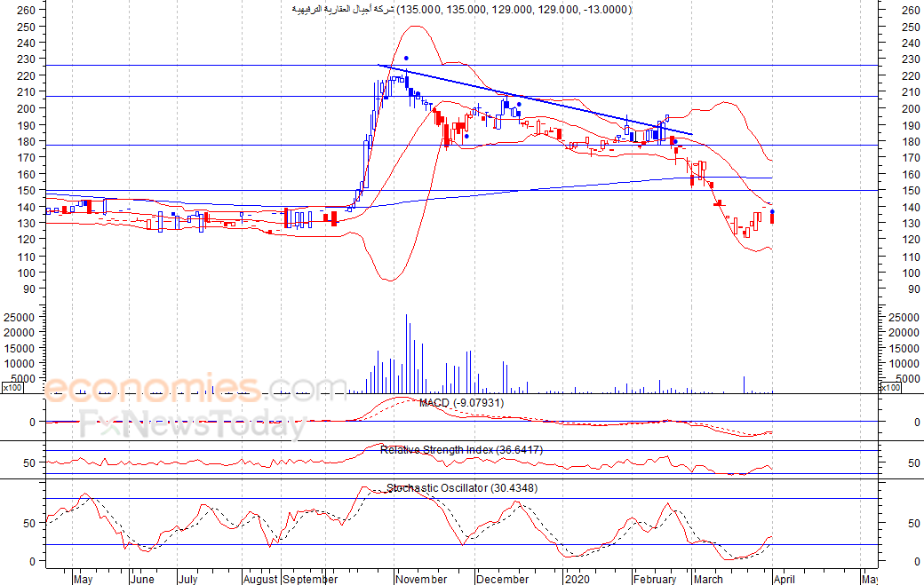924x585 pixels.
Task: Click the April label on time axis
Action: pyautogui.click(x=785, y=579)
